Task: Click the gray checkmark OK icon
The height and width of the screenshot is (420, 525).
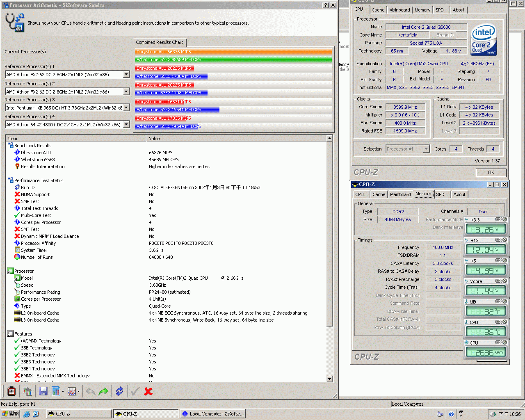Action: coord(135,391)
